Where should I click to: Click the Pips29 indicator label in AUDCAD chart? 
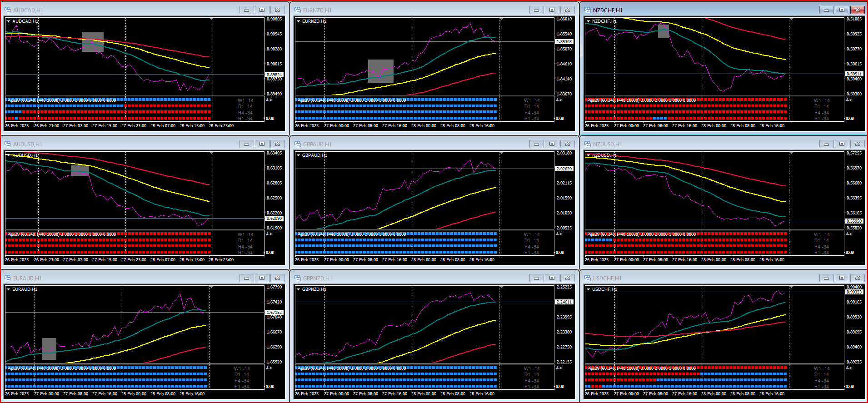61,100
